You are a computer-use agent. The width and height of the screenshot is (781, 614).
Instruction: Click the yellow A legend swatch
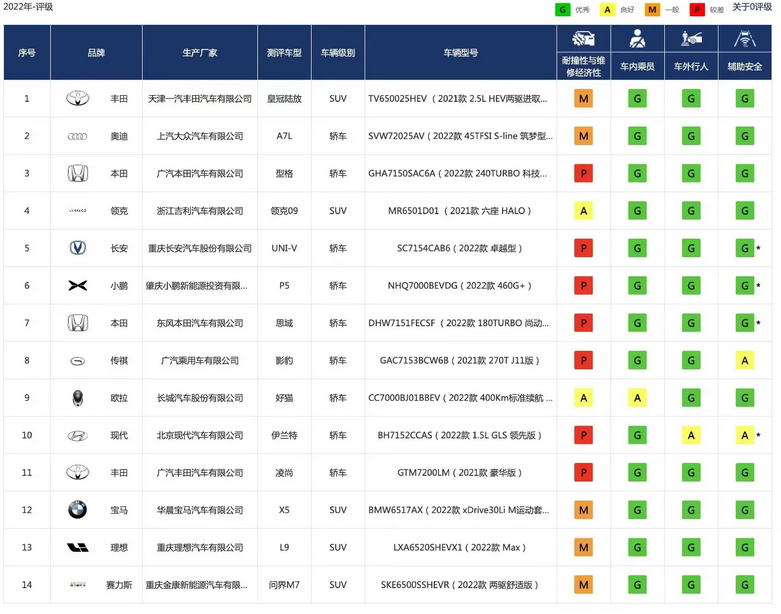pos(607,9)
